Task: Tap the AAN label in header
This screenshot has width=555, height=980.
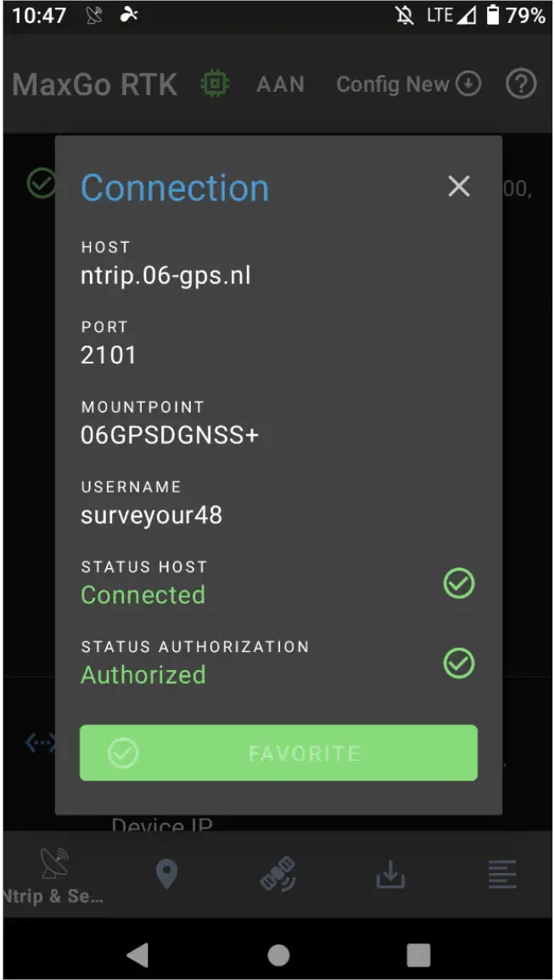Action: (x=280, y=84)
